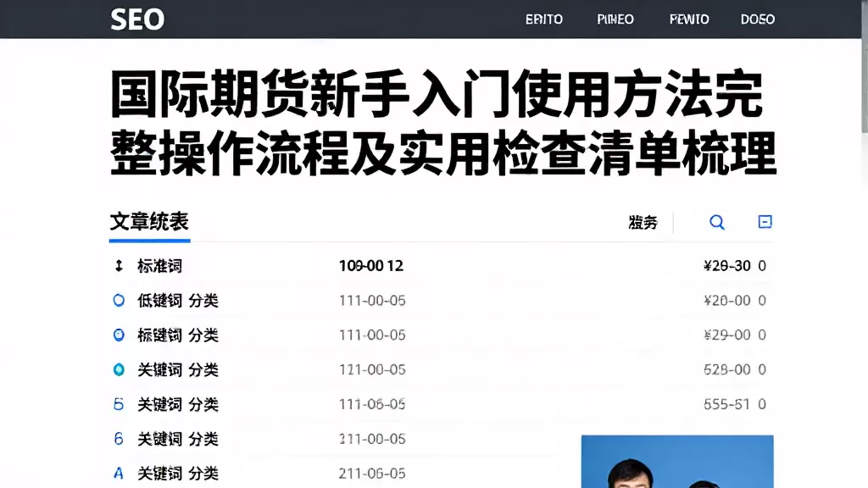Screen dimensions: 868x488
Task: Open the DOSO navigation item
Action: click(x=757, y=19)
